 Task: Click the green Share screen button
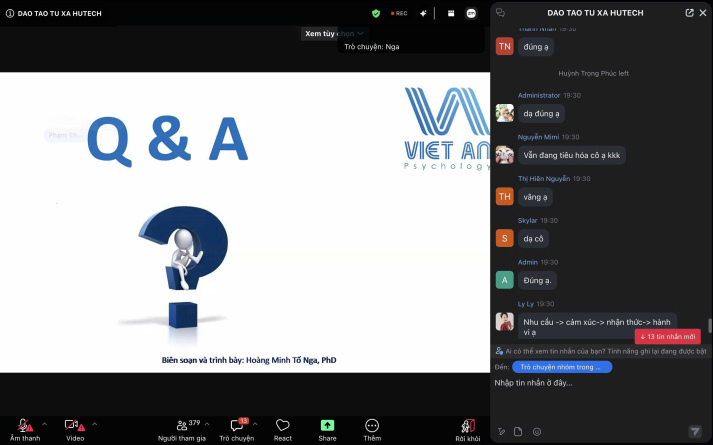tap(327, 430)
